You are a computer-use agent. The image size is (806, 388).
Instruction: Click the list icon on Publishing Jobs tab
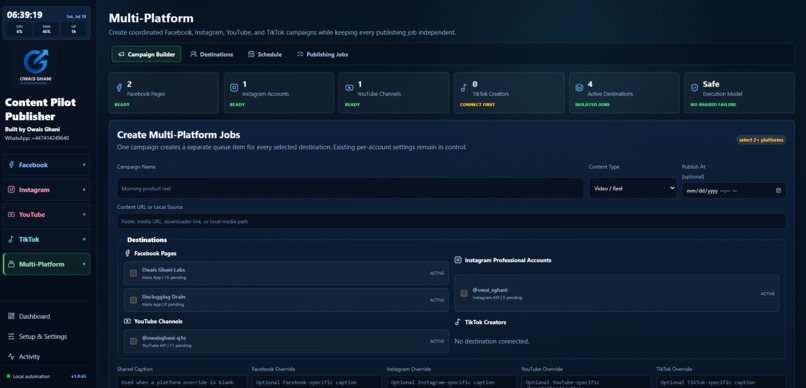(x=300, y=54)
